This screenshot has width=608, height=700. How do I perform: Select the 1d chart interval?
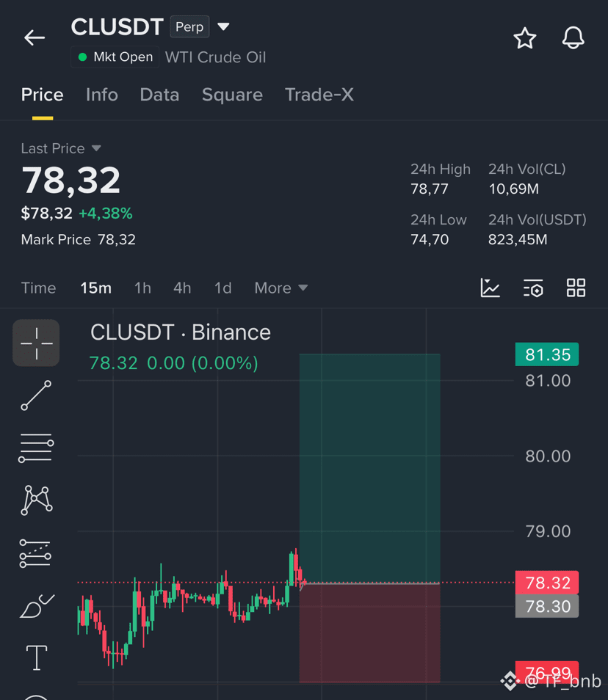tap(223, 288)
